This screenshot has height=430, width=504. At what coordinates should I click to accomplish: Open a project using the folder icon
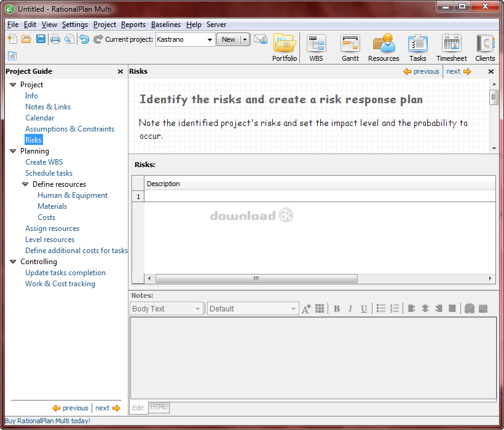(x=26, y=39)
